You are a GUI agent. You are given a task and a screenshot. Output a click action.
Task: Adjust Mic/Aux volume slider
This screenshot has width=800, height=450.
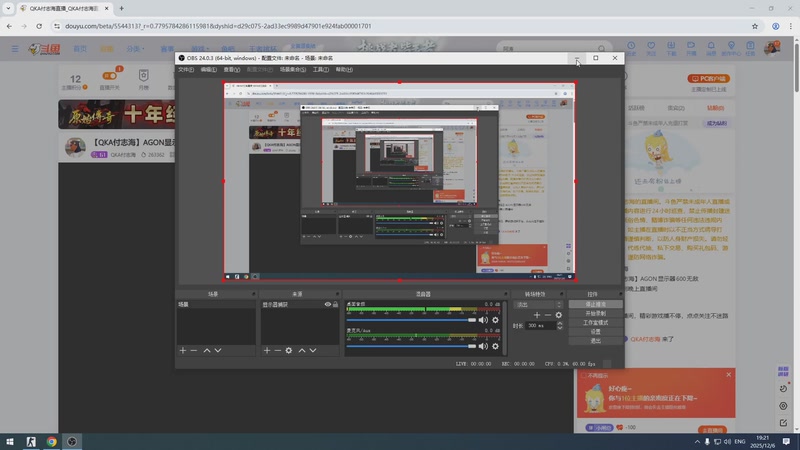click(x=411, y=346)
